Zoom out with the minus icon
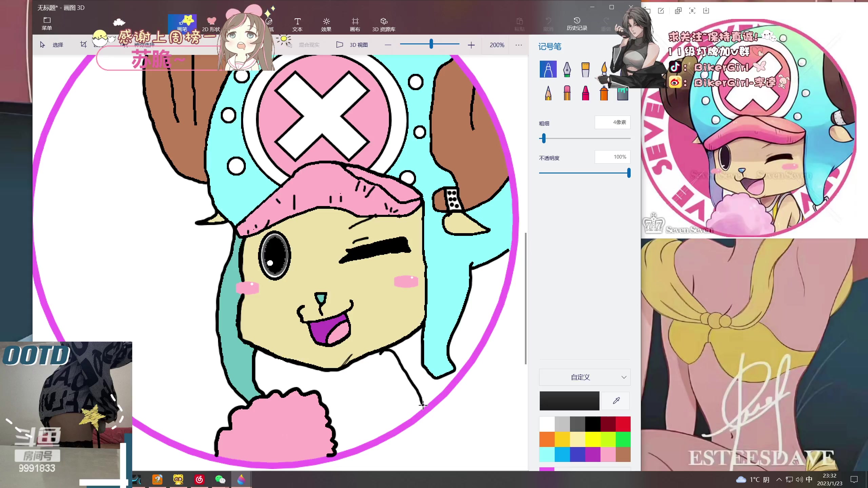The width and height of the screenshot is (868, 488). click(x=388, y=45)
